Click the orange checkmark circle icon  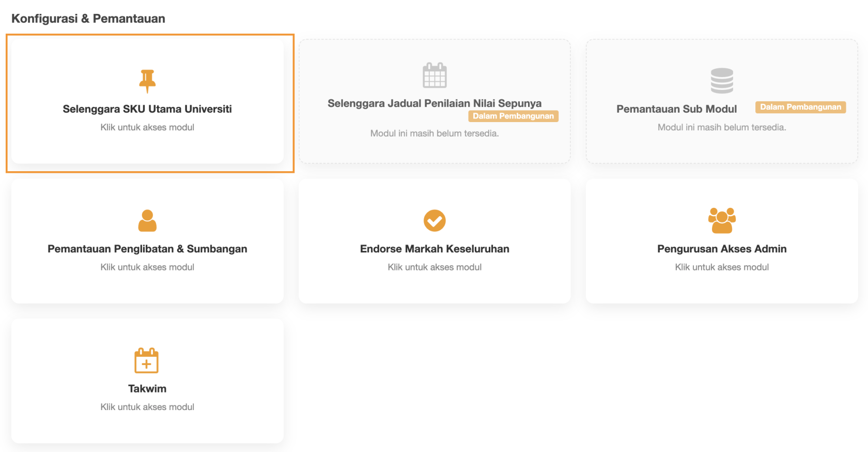coord(435,221)
